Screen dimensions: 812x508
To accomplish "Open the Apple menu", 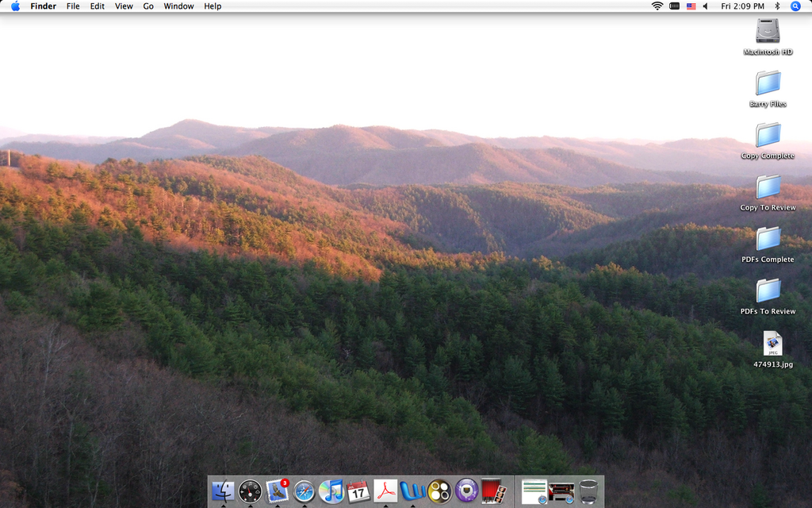I will pyautogui.click(x=15, y=6).
